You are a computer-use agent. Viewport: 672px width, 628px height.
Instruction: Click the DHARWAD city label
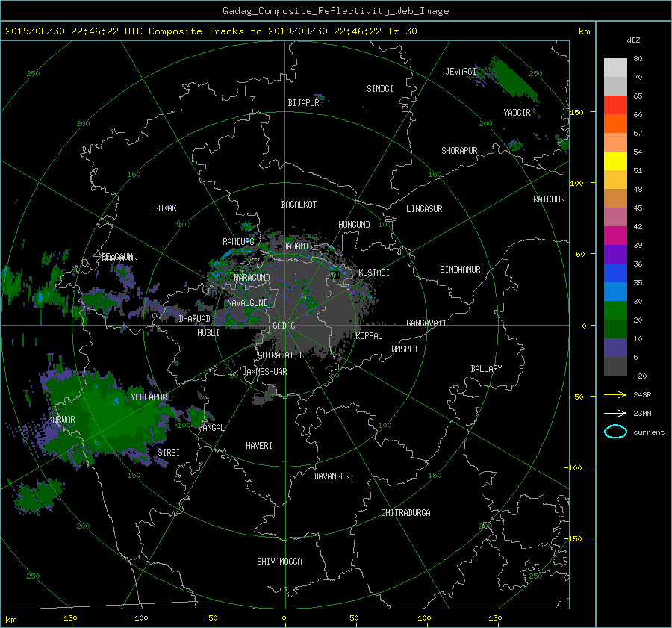195,319
